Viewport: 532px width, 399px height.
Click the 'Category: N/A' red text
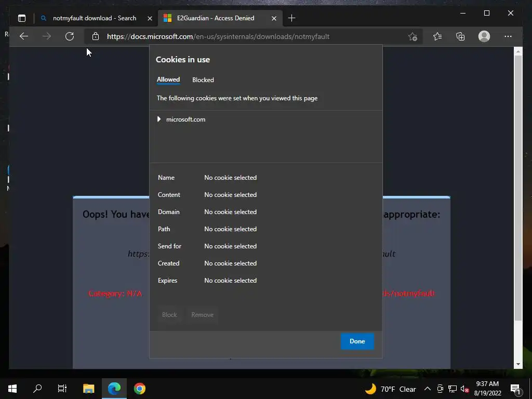(x=115, y=294)
